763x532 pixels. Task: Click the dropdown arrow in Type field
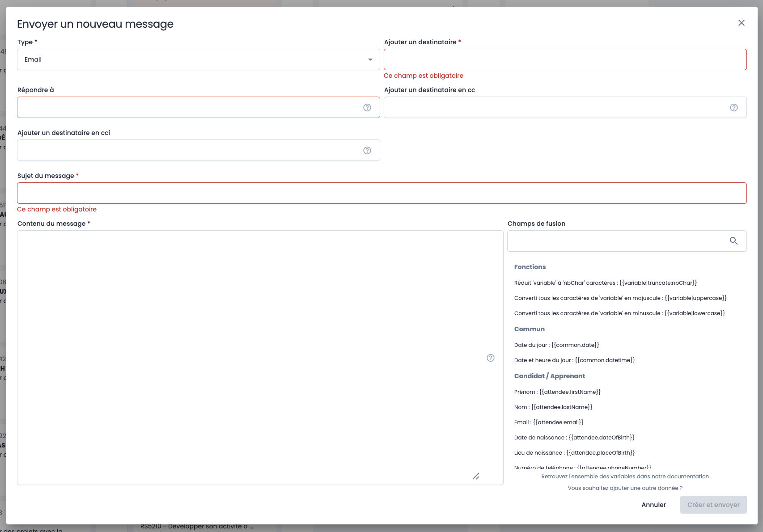pyautogui.click(x=370, y=59)
